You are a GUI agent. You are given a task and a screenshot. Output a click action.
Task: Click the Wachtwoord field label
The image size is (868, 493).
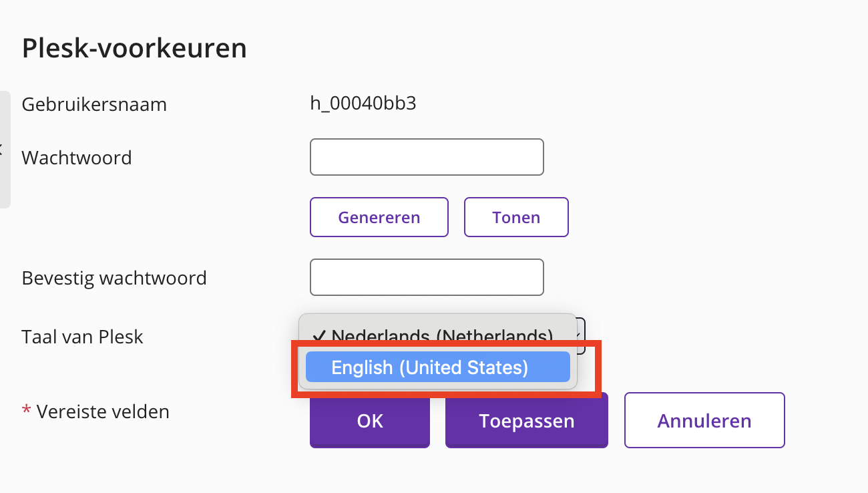coord(77,158)
